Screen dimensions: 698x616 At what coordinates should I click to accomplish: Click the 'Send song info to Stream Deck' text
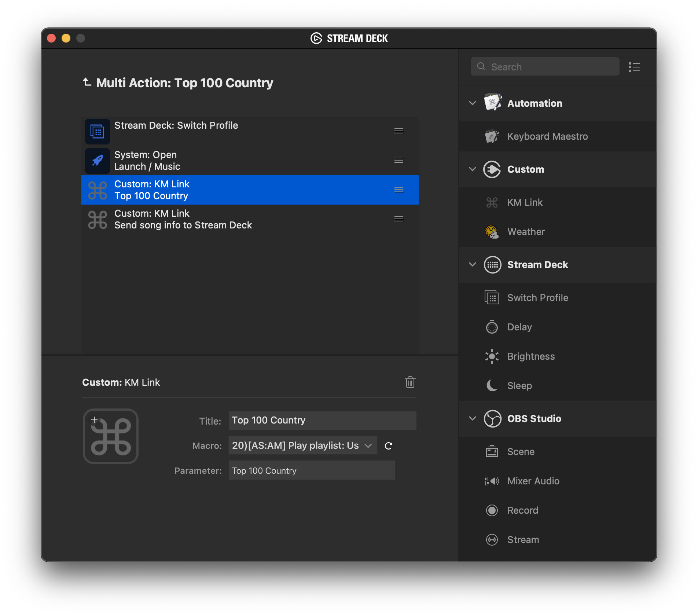click(x=183, y=225)
